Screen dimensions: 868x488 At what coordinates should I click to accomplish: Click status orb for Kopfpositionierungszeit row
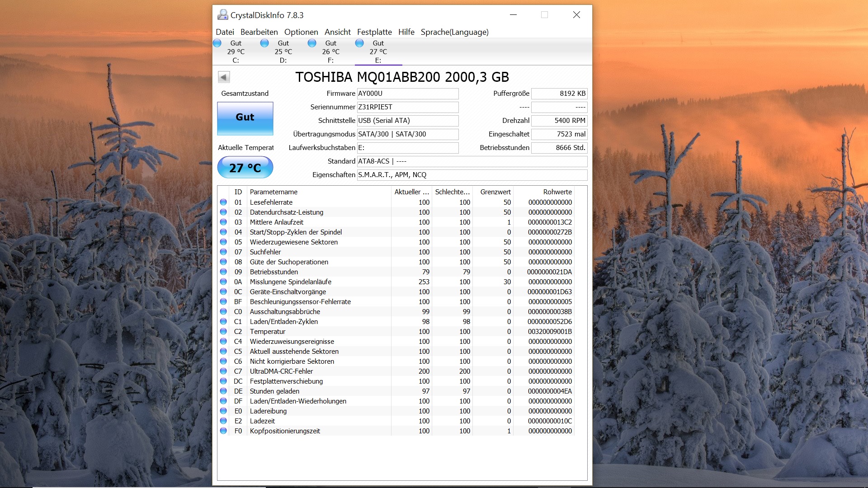click(x=223, y=431)
